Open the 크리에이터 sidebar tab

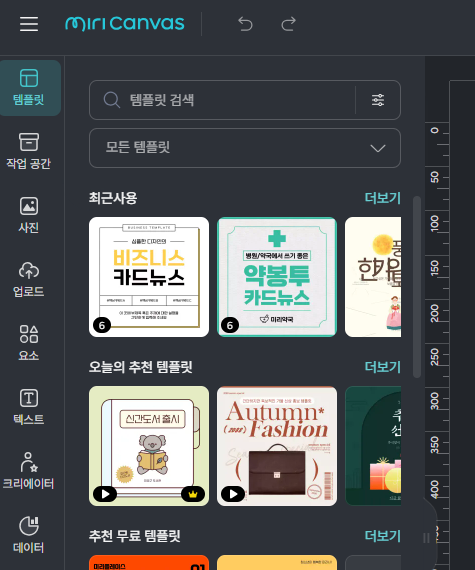tap(29, 471)
